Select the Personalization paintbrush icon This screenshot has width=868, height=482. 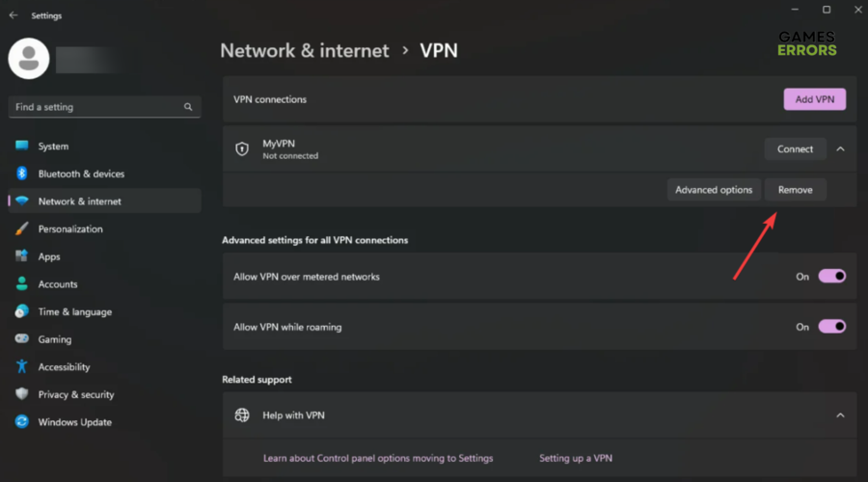tap(21, 229)
